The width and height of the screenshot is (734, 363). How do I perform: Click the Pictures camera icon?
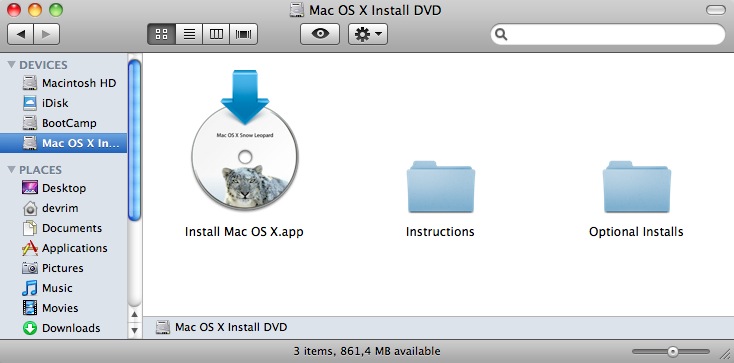[30, 268]
